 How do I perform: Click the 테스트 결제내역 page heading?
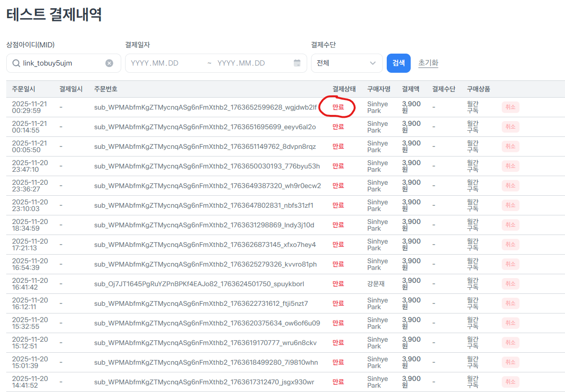pos(54,15)
